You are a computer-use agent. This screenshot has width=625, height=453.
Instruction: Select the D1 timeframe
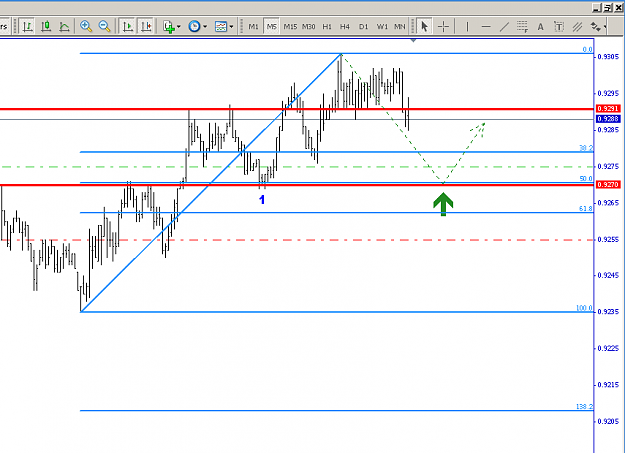(363, 26)
